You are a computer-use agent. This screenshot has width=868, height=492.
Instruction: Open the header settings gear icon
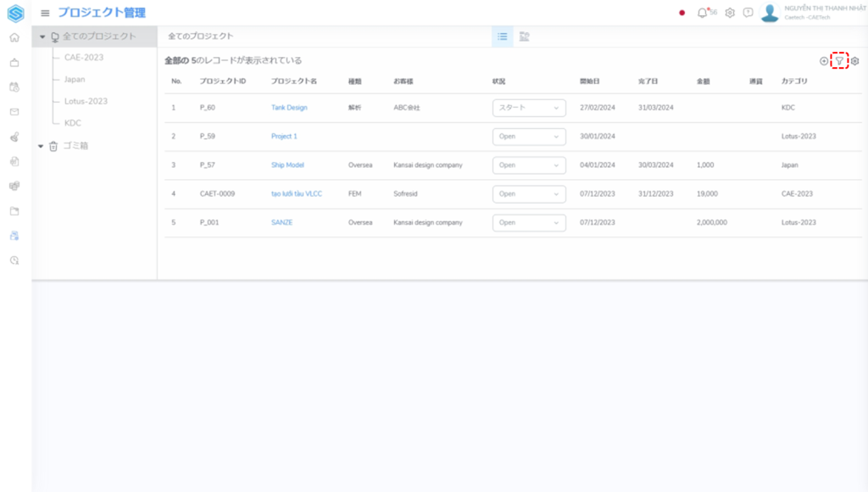pos(729,13)
